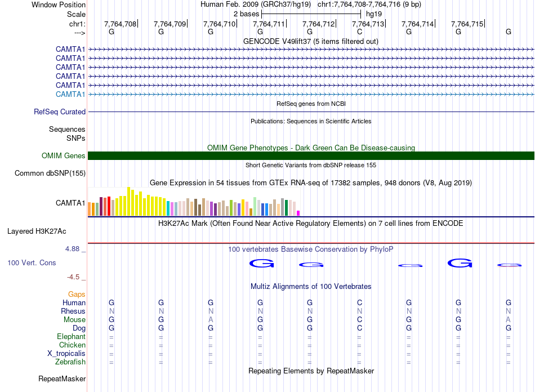Select the Zebrafish species label

(70, 362)
